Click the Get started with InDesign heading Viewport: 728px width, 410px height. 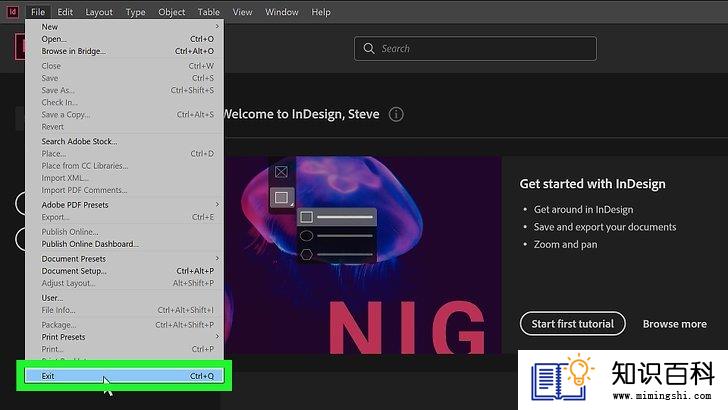pos(592,184)
